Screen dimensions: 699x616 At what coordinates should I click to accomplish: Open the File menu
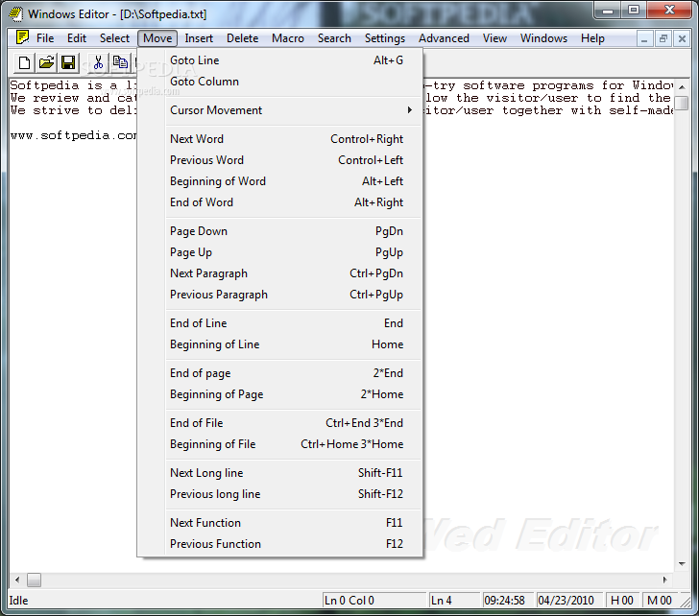pos(45,38)
